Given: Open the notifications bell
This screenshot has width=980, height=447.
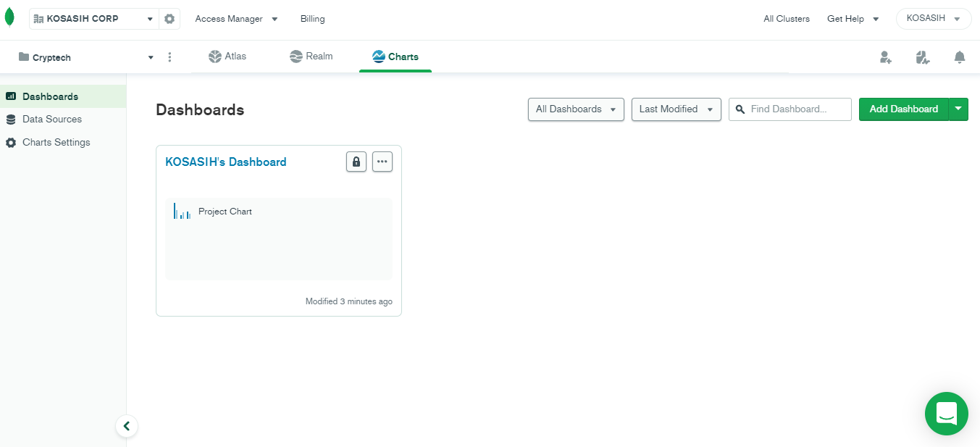Looking at the screenshot, I should [960, 57].
